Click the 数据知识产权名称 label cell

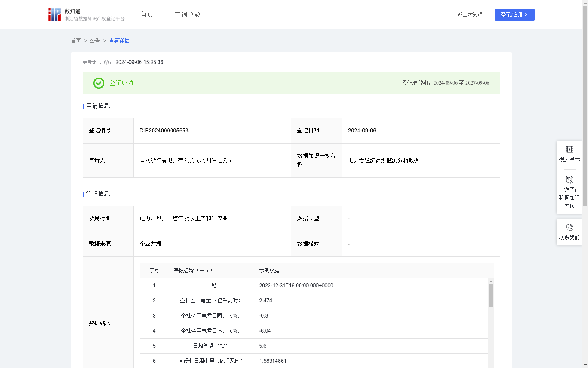click(316, 160)
